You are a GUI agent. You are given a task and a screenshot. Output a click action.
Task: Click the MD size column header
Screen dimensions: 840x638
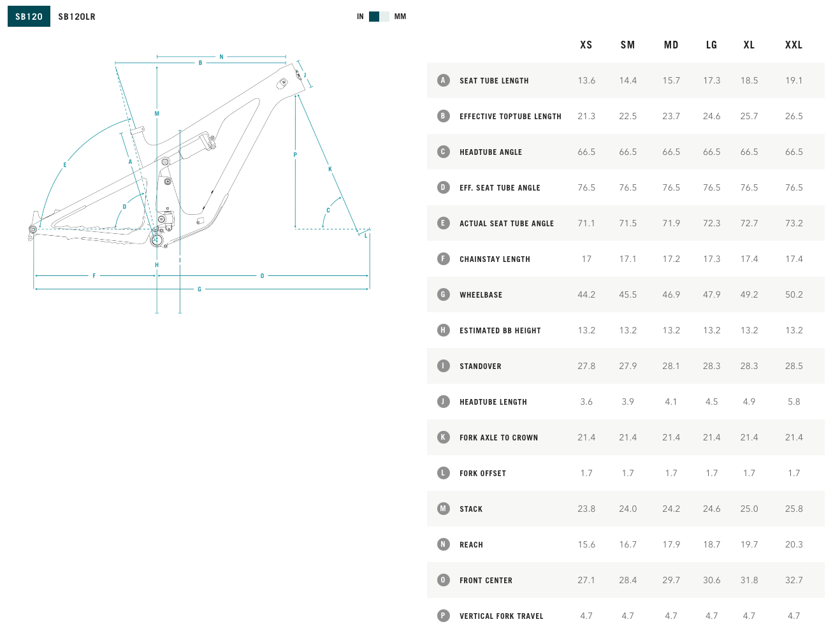pos(671,45)
